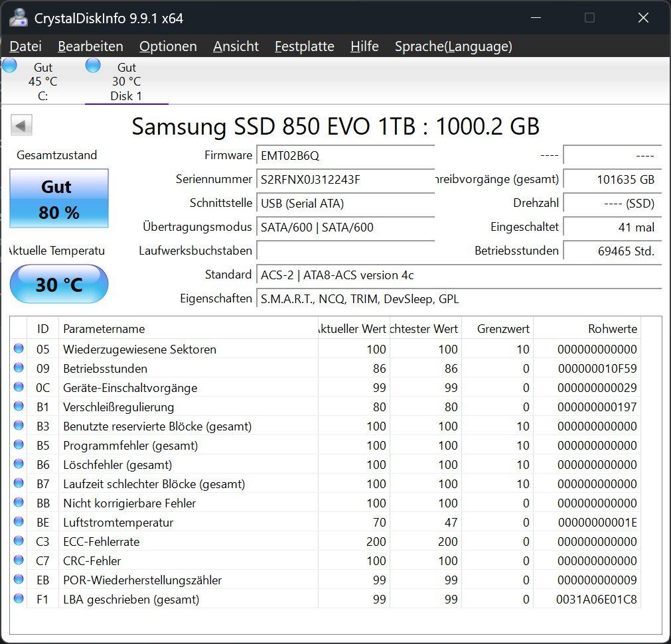Click the Parametername column header
This screenshot has height=644, width=671.
(x=188, y=328)
